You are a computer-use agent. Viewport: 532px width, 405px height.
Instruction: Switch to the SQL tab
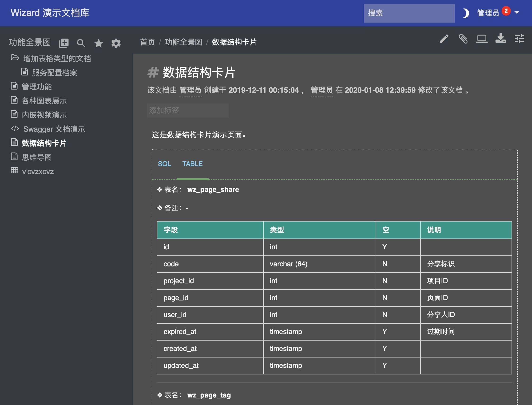coord(164,164)
